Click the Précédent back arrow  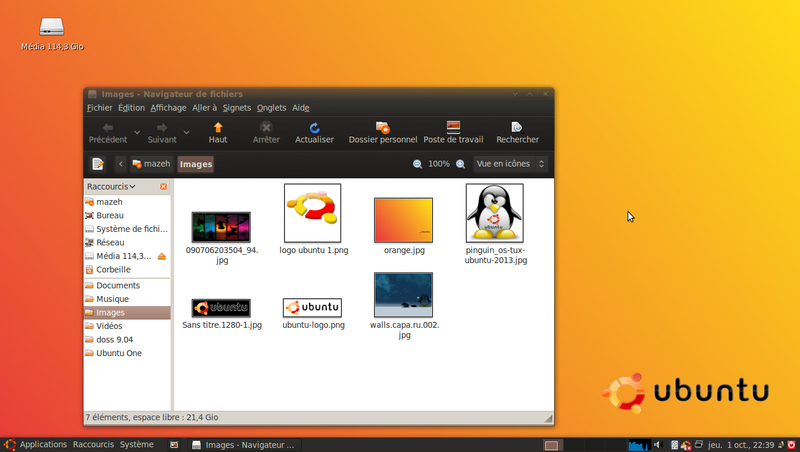[108, 128]
